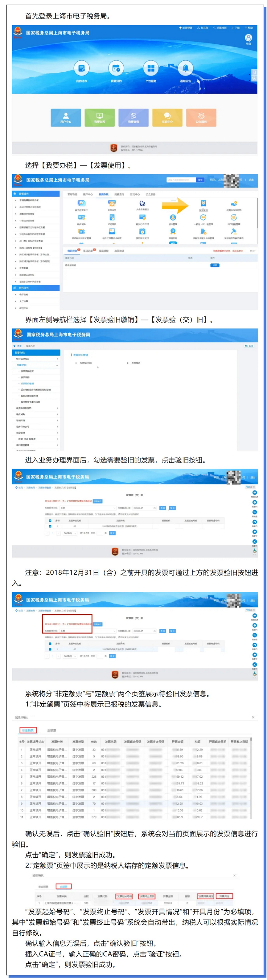The width and height of the screenshot is (267, 980).
Task: Click the 我的待办 icon on the homepage banner
Action: [81, 69]
